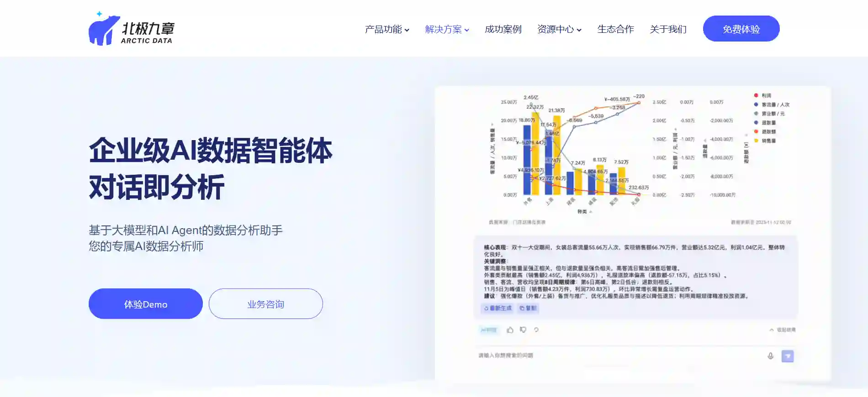This screenshot has height=397, width=868.
Task: Open the 产品功能 menu
Action: pyautogui.click(x=387, y=29)
